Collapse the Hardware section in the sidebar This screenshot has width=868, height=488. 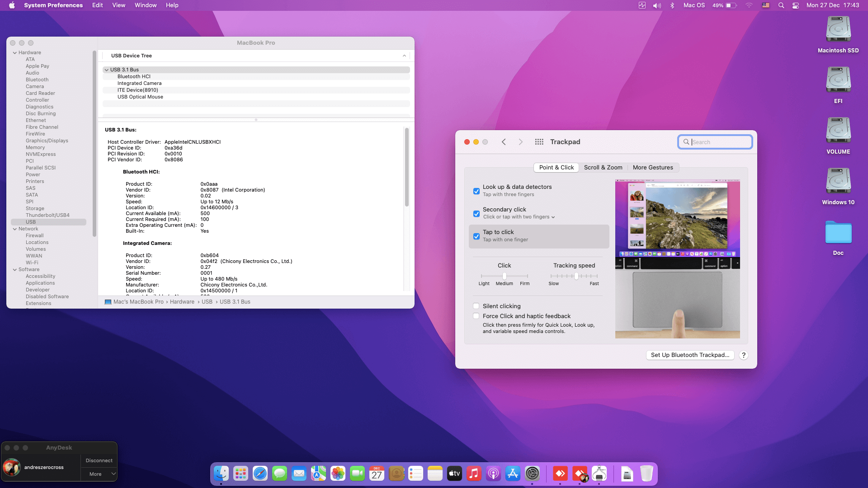click(14, 52)
